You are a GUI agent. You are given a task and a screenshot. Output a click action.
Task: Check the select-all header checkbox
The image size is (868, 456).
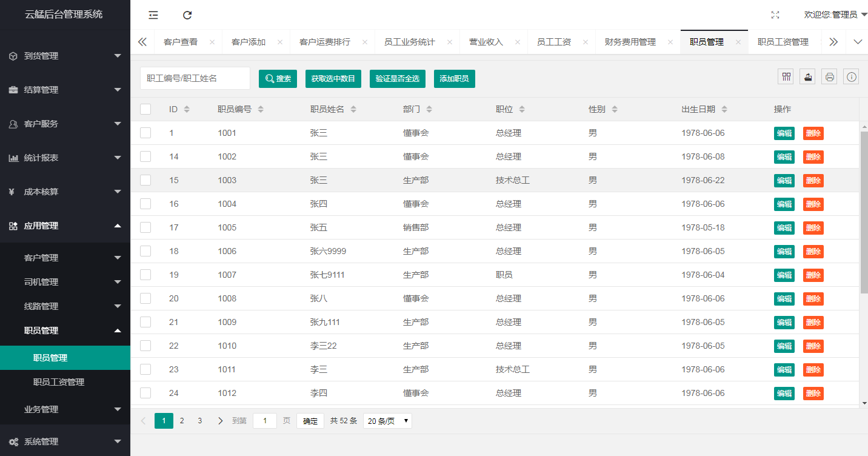[x=145, y=109]
